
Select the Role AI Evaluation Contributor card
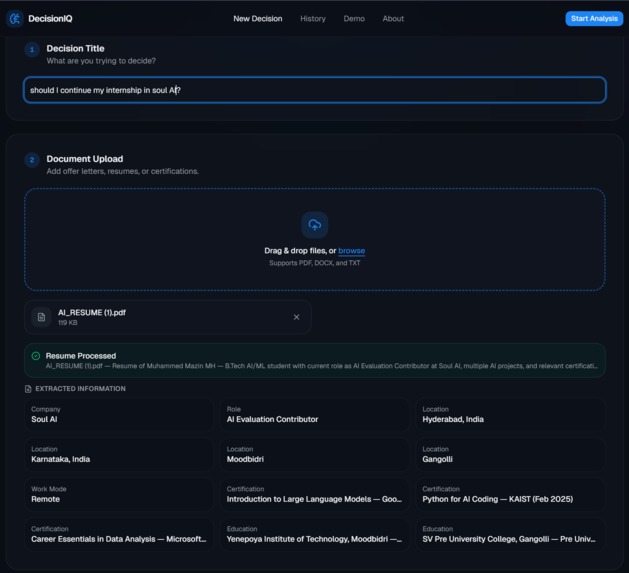(x=314, y=415)
